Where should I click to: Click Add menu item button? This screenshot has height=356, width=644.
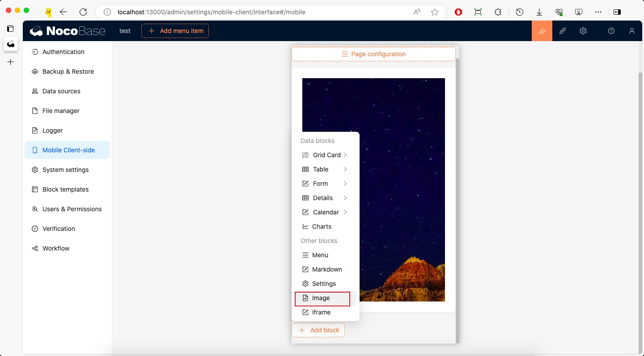click(175, 31)
